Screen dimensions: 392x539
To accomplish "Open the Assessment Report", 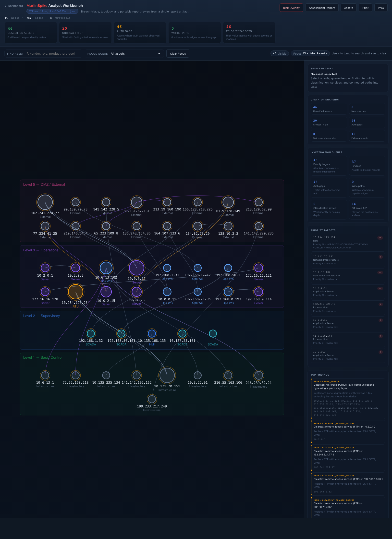I will pos(322,8).
